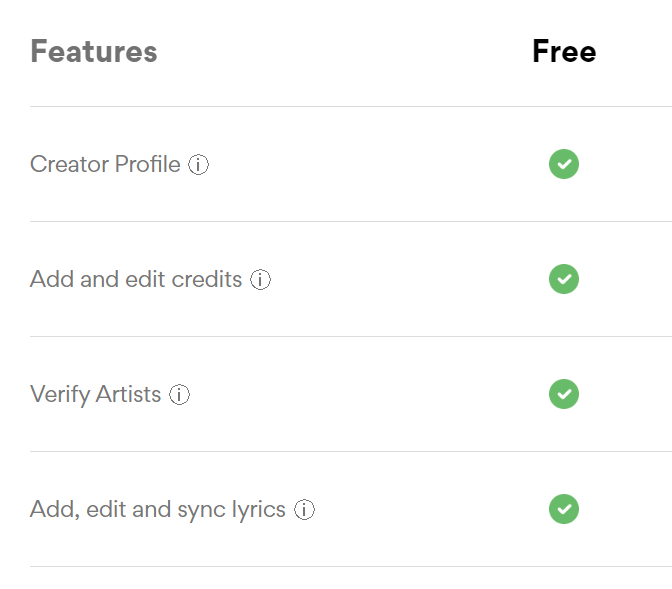The height and width of the screenshot is (589, 672).
Task: Click the word Profile in Creator Profile
Action: coord(147,164)
